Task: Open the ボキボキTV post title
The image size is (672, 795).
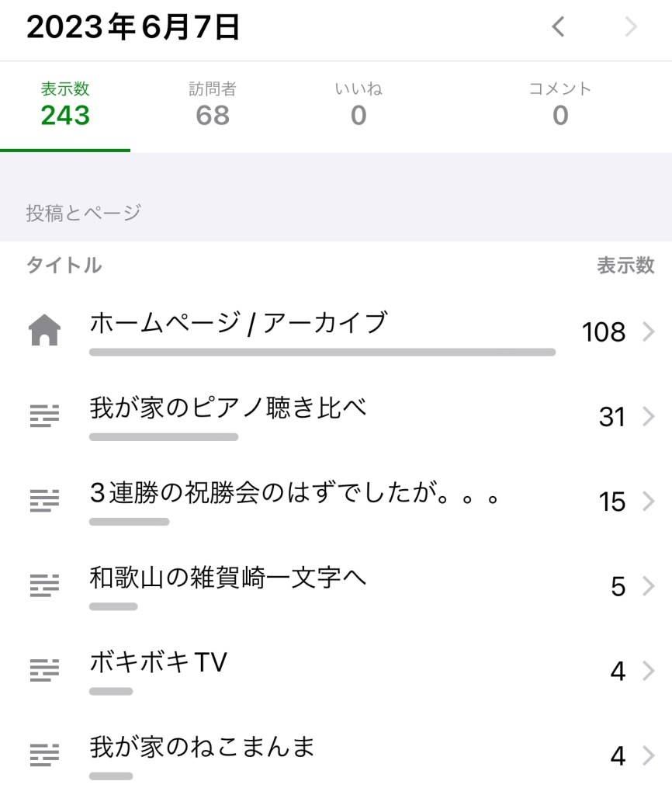Action: (158, 662)
